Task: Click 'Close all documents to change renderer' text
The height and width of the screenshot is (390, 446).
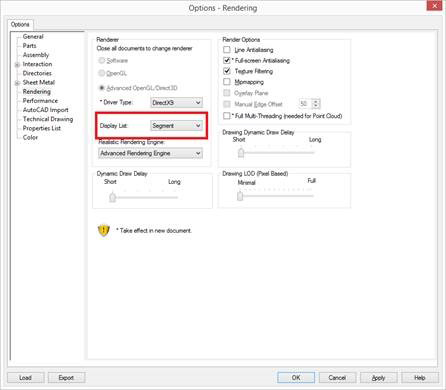Action: click(144, 48)
